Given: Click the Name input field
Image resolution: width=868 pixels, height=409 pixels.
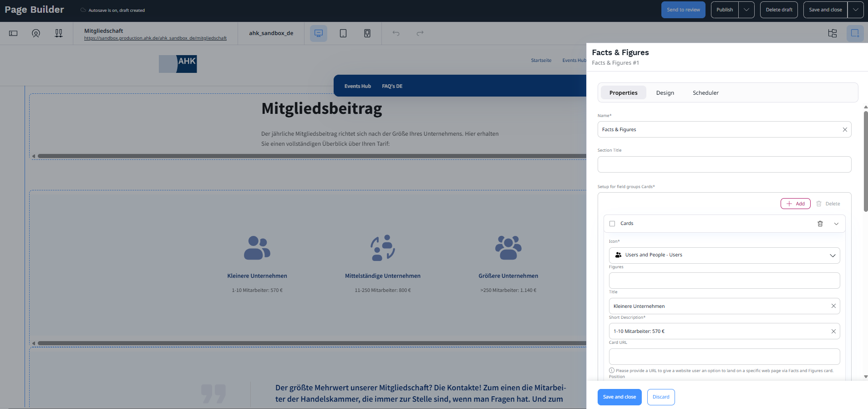Looking at the screenshot, I should tap(725, 130).
